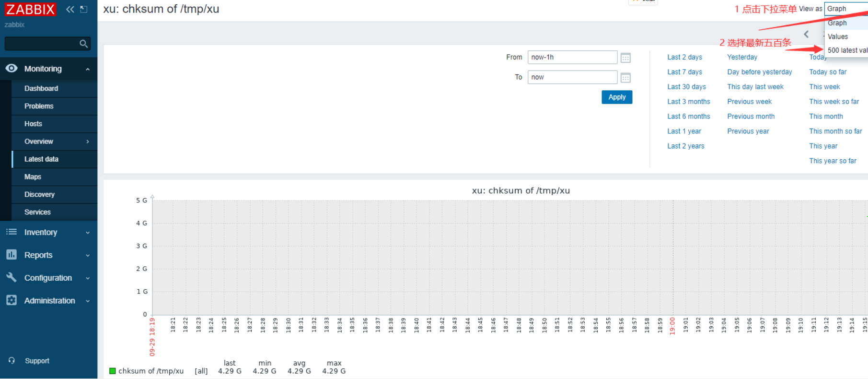
Task: Collapse the Monitoring menu section
Action: [x=88, y=69]
